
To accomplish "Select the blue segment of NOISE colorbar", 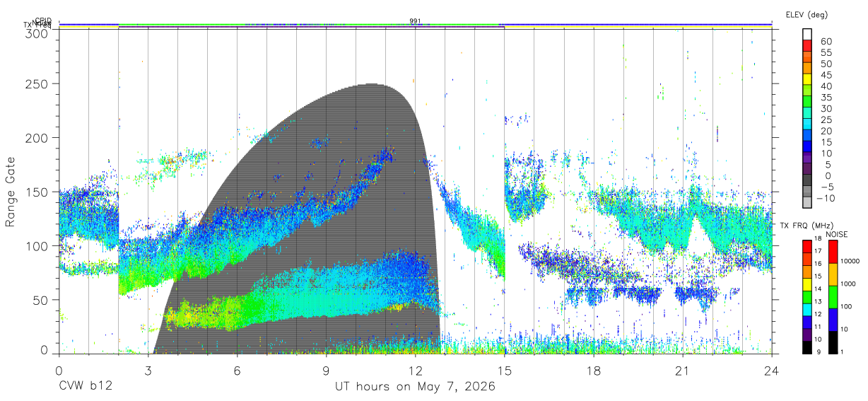I will (x=832, y=320).
